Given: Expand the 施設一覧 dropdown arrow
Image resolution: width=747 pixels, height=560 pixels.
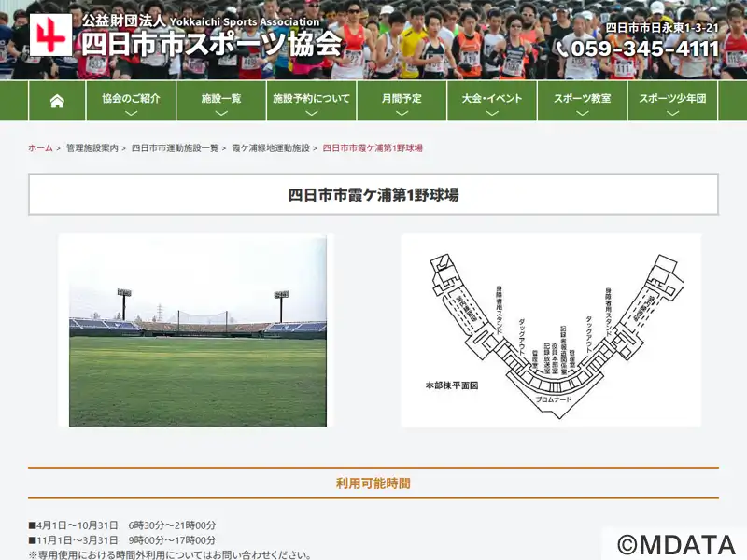Looking at the screenshot, I should coord(221,113).
